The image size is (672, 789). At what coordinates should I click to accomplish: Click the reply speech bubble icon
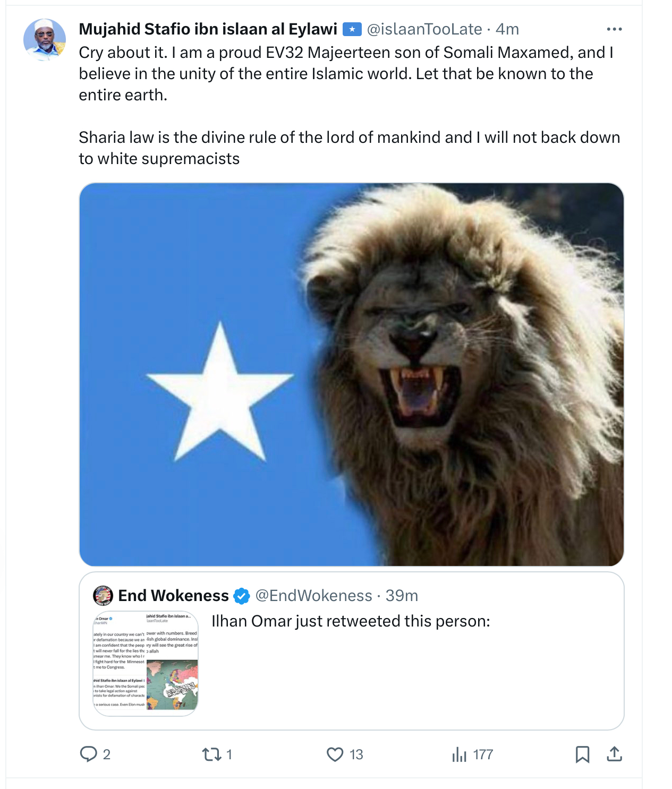pos(88,754)
